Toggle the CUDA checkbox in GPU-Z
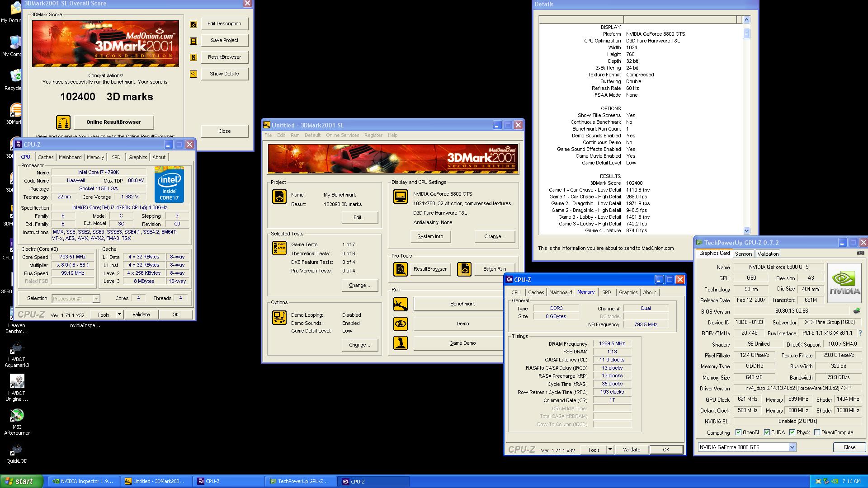The height and width of the screenshot is (488, 868). pos(767,432)
